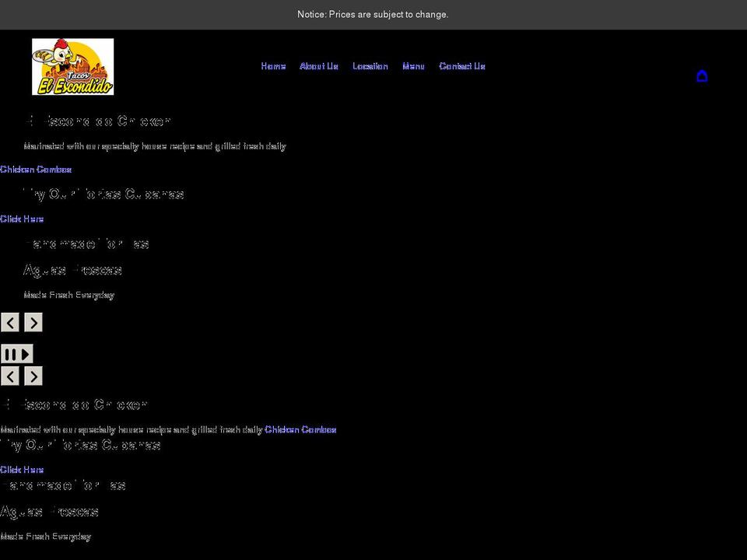This screenshot has width=747, height=560.
Task: Click last Made Fresh Everyday text at bottom
Action: tap(46, 537)
